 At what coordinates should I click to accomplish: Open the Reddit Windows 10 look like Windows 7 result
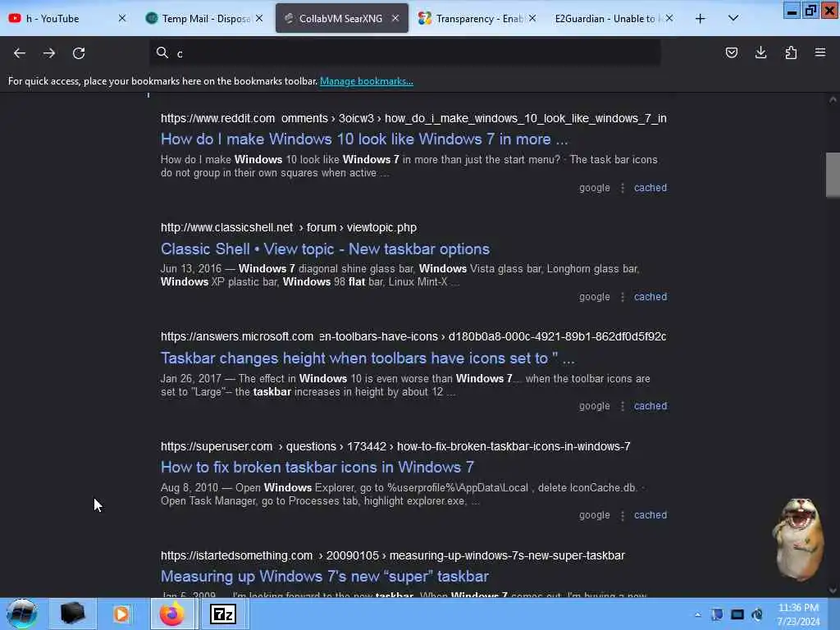tap(364, 139)
